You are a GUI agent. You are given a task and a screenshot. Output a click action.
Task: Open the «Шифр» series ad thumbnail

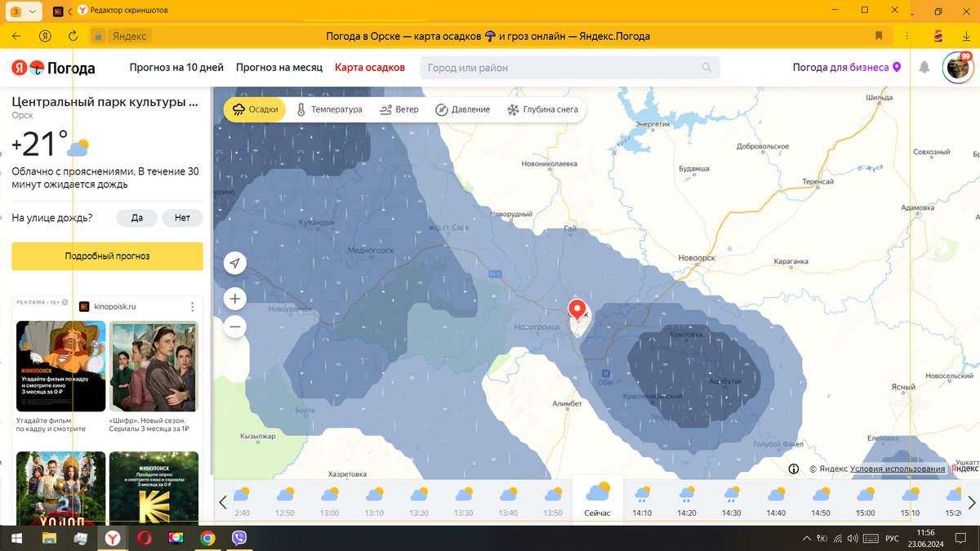click(154, 367)
